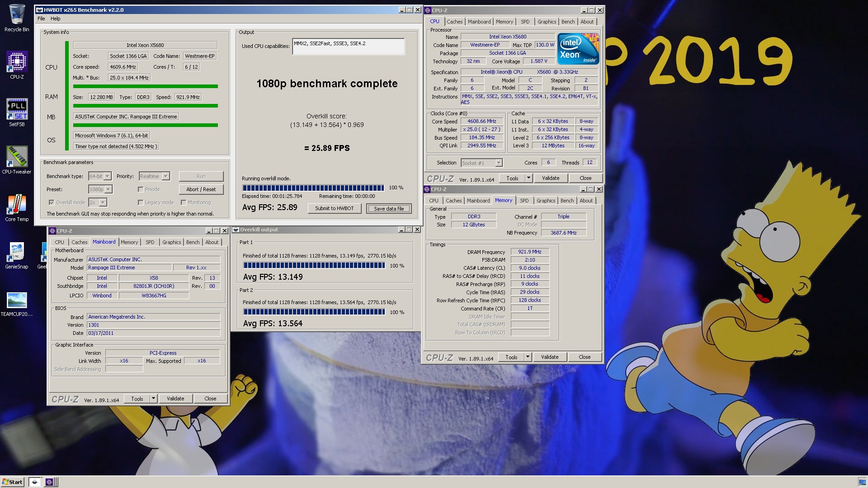The image size is (868, 488).
Task: Enable the Legacy mode checkbox
Action: [x=141, y=202]
